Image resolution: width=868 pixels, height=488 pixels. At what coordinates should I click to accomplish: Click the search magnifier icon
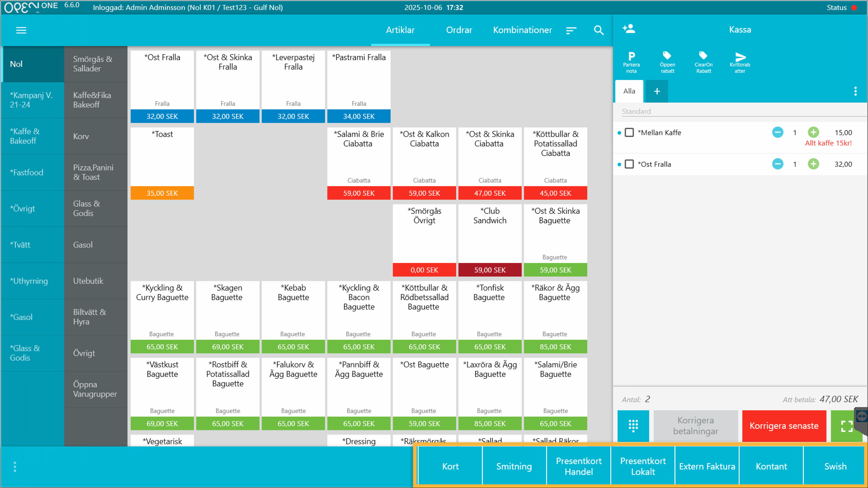pyautogui.click(x=598, y=30)
